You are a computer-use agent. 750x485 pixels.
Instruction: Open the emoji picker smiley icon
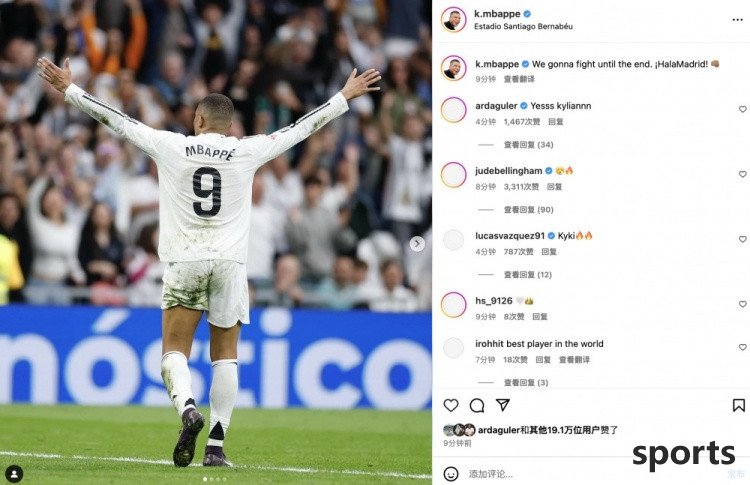click(451, 474)
